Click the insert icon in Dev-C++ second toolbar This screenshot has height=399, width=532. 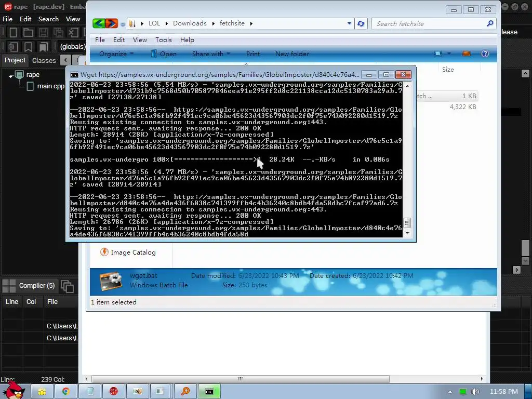click(13, 46)
